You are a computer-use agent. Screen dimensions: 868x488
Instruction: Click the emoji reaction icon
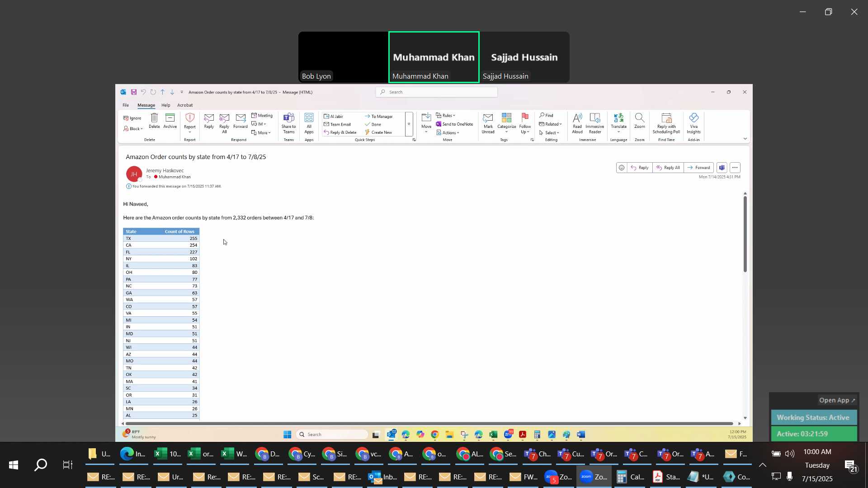click(x=622, y=168)
